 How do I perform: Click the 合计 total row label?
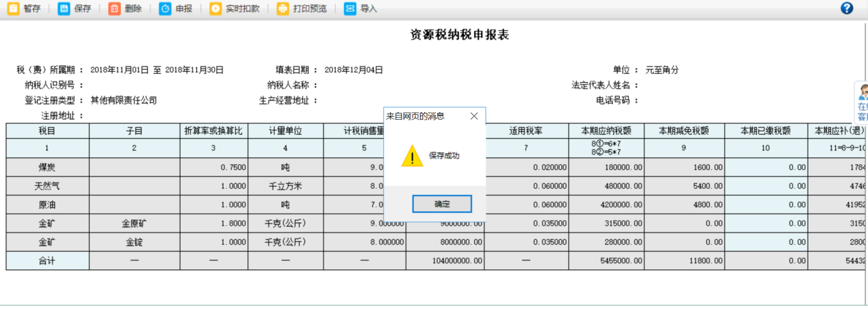47,260
